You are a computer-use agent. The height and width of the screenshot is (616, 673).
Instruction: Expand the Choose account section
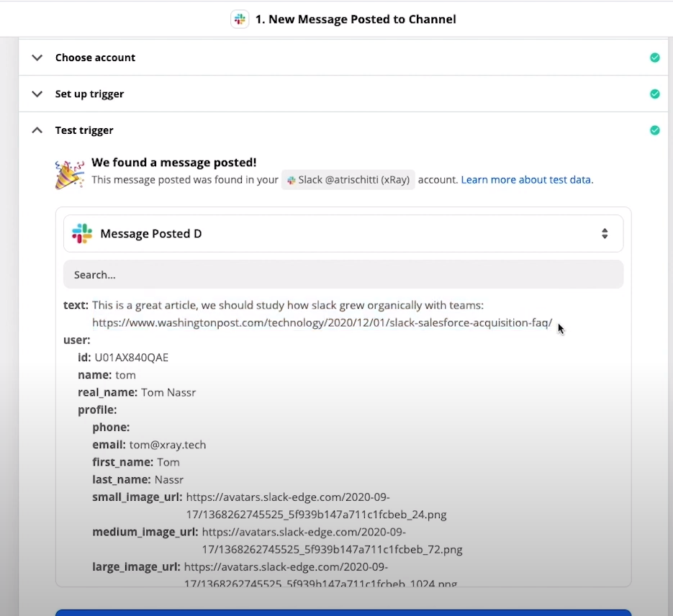[x=37, y=58]
